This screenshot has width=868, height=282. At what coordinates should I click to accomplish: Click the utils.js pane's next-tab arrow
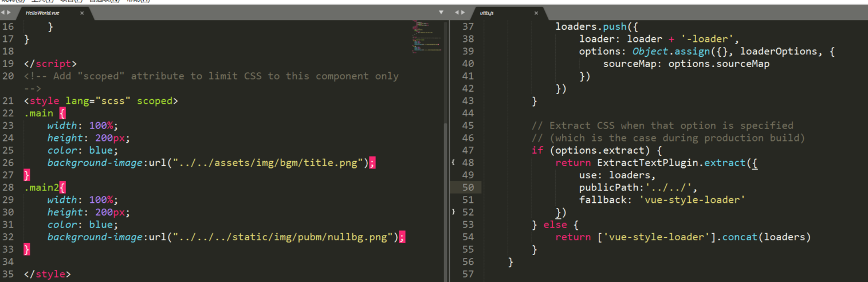pos(462,12)
